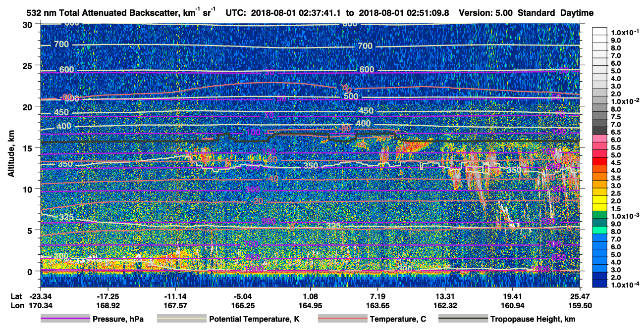
Task: Click latitude tick value 19.41
Action: tap(513, 296)
